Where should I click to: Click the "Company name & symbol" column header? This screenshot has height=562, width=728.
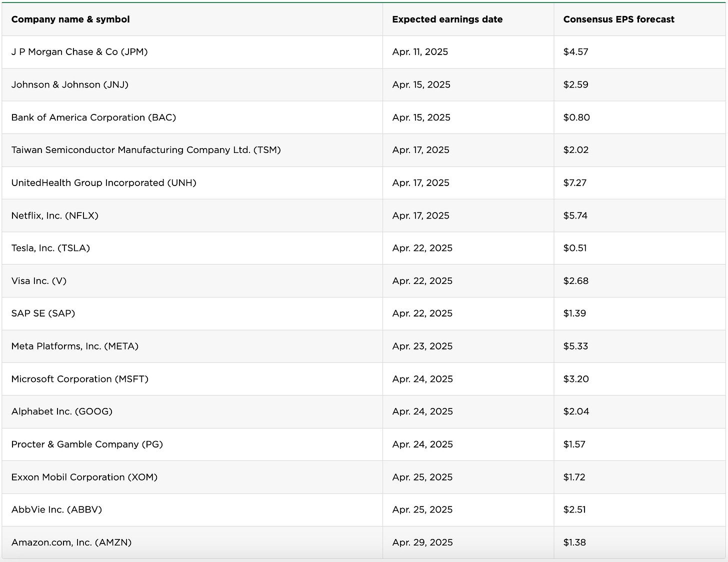(70, 19)
